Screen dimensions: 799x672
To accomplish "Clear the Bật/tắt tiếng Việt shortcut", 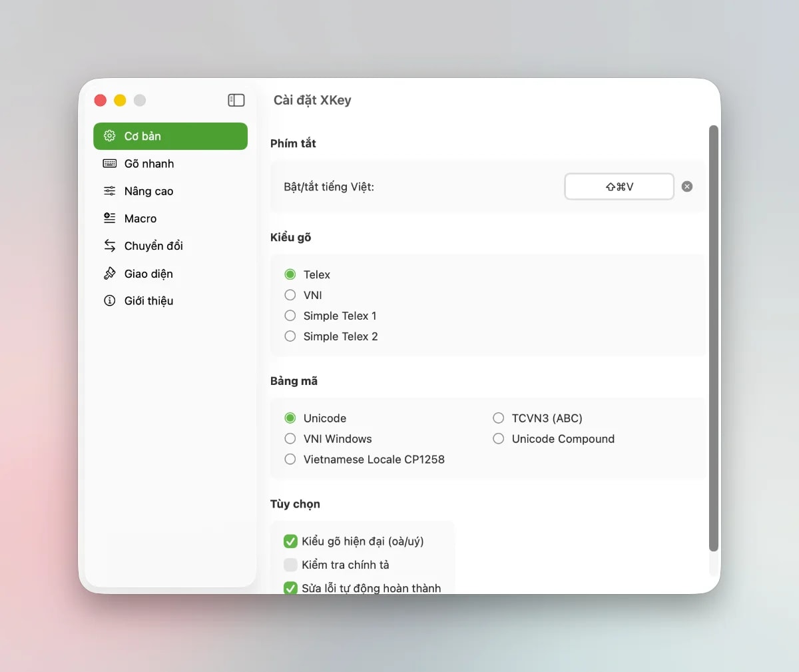I will point(687,186).
